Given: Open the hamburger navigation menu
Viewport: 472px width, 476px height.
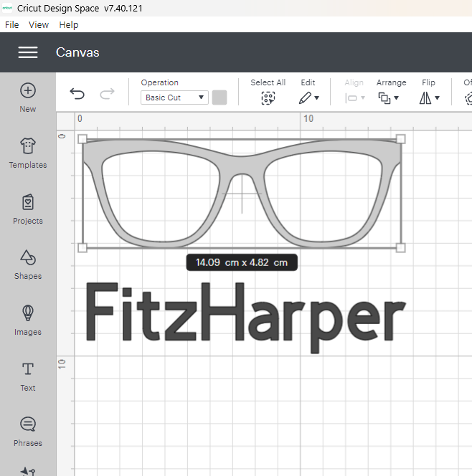Looking at the screenshot, I should (28, 52).
